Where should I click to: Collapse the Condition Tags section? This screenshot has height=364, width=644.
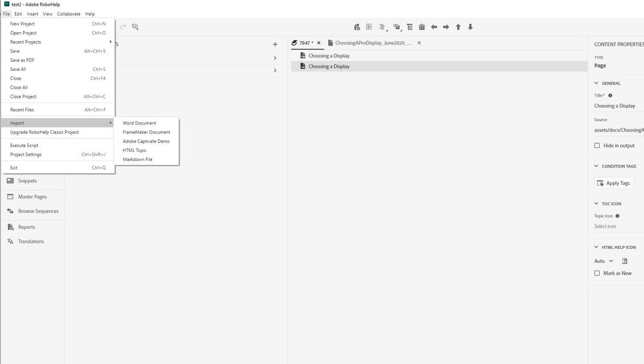(x=596, y=166)
